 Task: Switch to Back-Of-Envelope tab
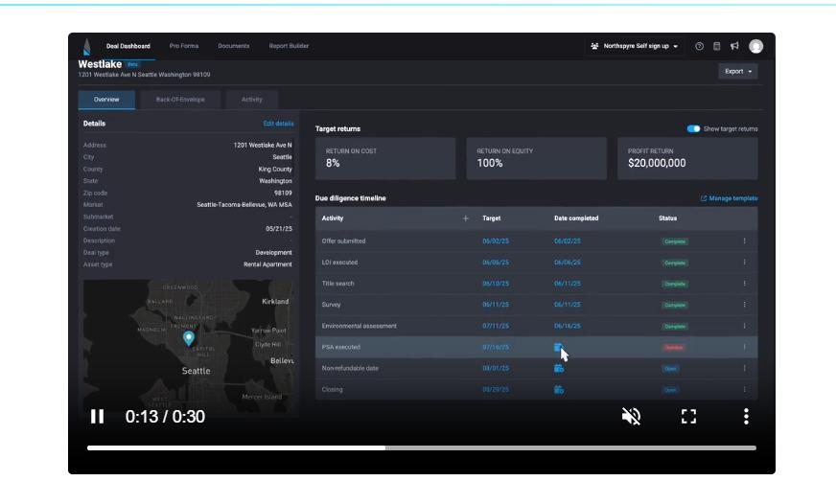tap(180, 100)
